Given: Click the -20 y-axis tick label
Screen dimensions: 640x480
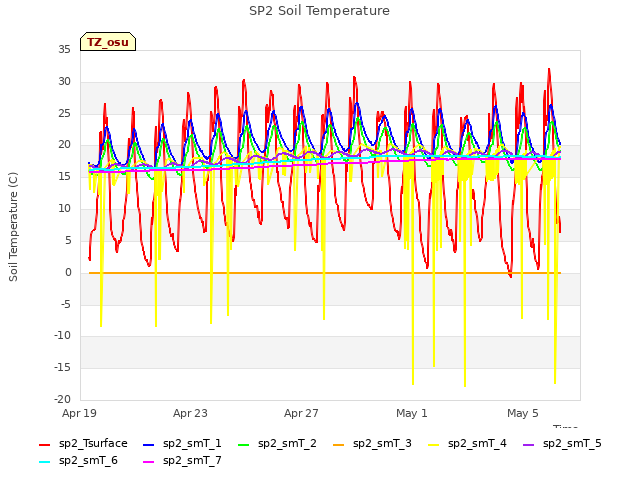Looking at the screenshot, I should click(63, 399).
